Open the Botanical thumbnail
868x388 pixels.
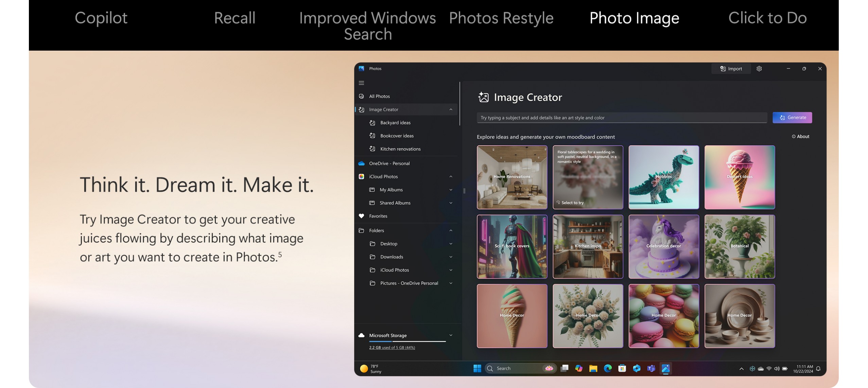[740, 247]
